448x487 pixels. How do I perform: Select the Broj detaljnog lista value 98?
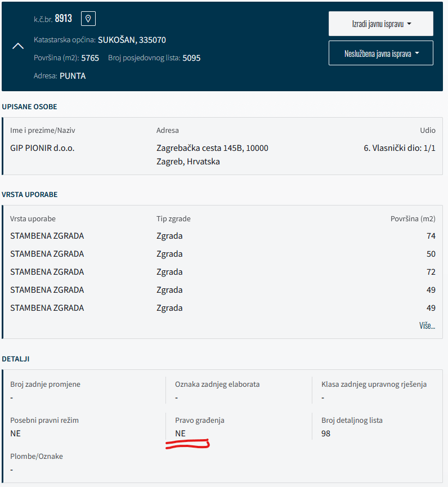326,434
